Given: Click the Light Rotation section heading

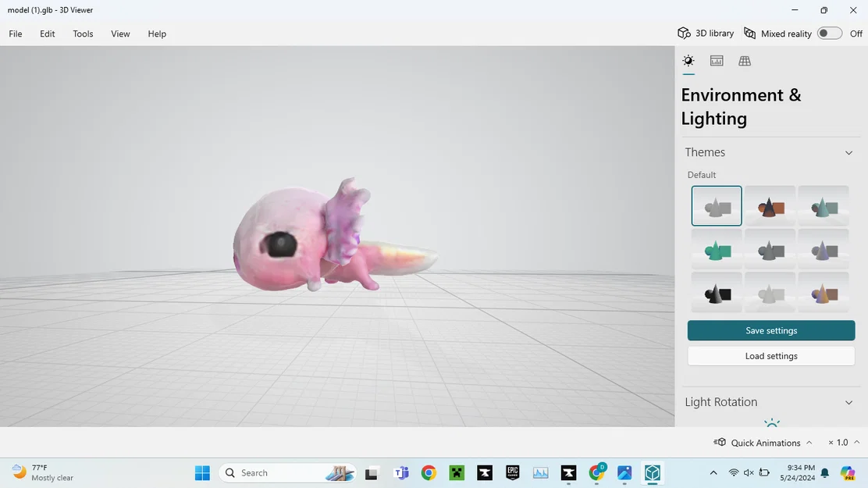Looking at the screenshot, I should click(720, 402).
